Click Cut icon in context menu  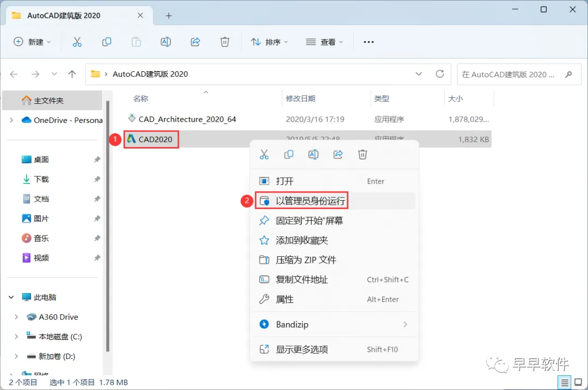point(264,154)
